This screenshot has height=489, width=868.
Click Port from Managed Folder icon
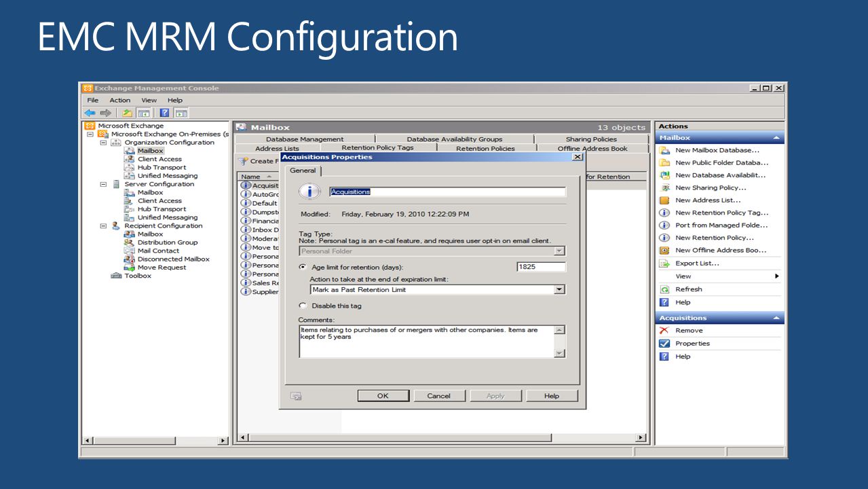(x=665, y=225)
